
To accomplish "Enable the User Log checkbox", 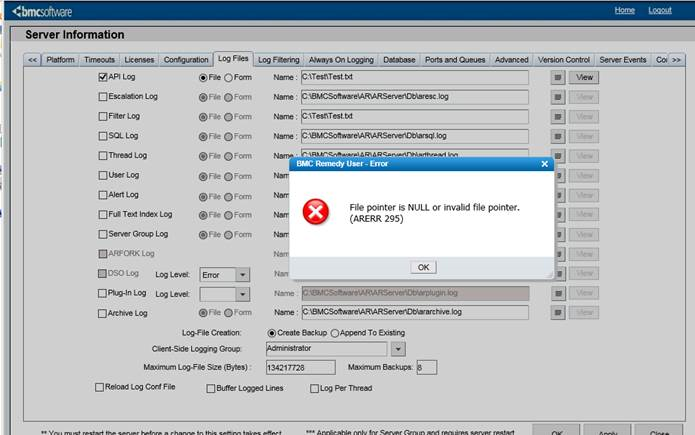I will (x=103, y=175).
